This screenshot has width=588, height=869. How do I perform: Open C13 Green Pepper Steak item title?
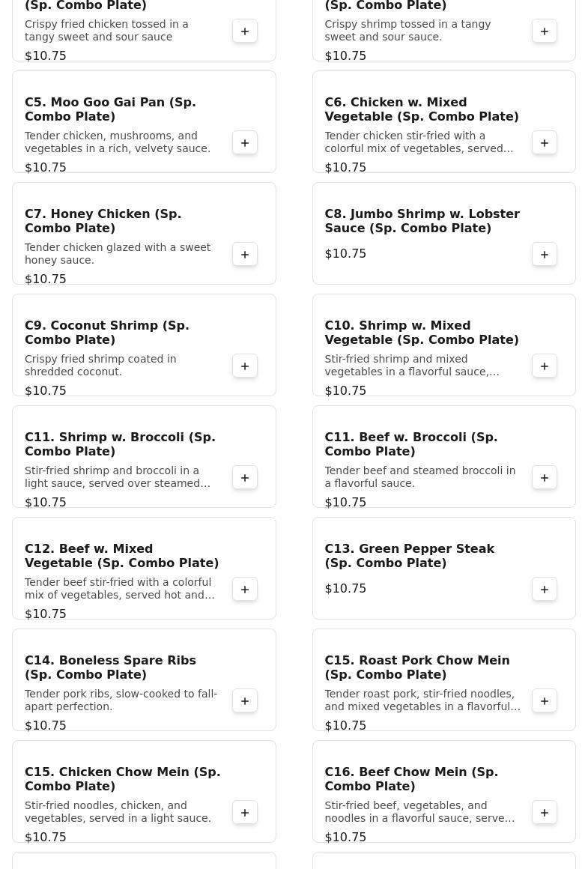tap(409, 556)
